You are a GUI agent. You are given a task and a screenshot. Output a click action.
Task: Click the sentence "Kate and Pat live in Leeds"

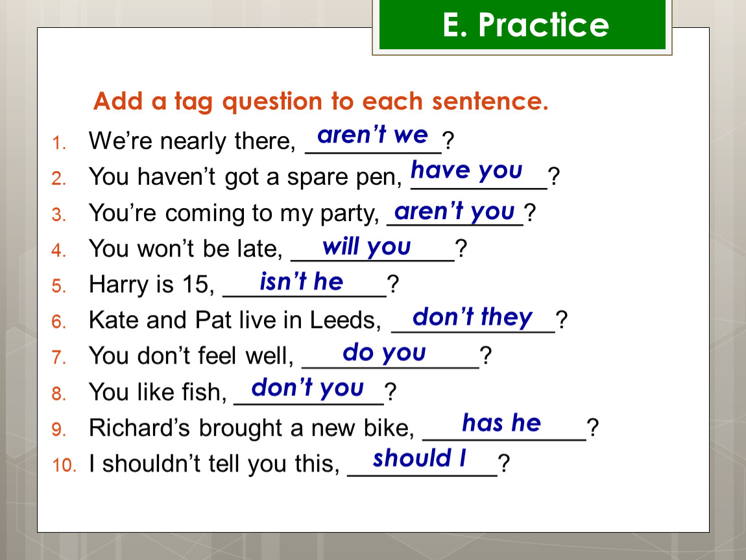click(235, 320)
